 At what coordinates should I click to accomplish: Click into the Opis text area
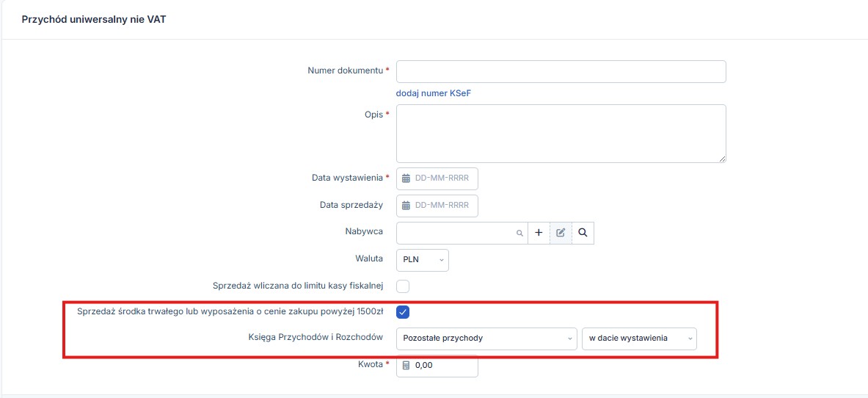coord(561,133)
